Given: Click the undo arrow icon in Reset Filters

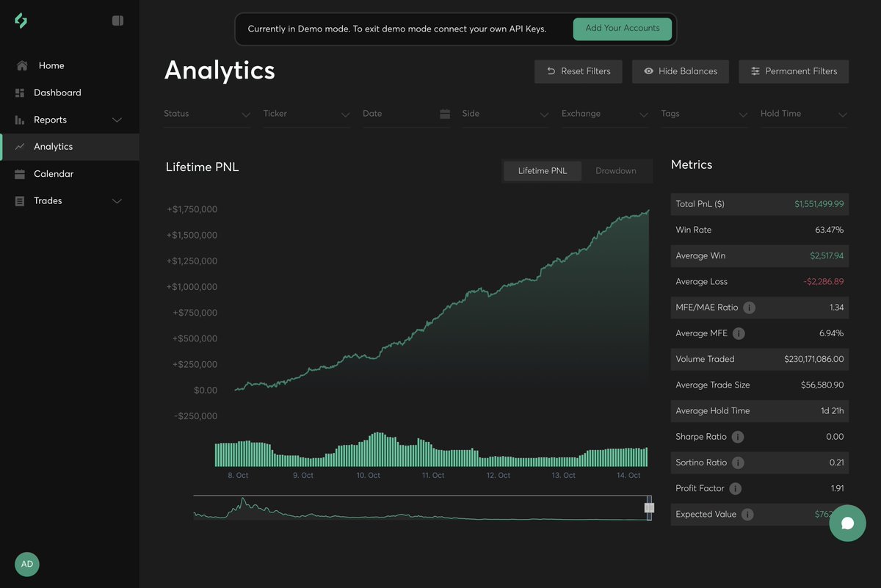Looking at the screenshot, I should [551, 71].
